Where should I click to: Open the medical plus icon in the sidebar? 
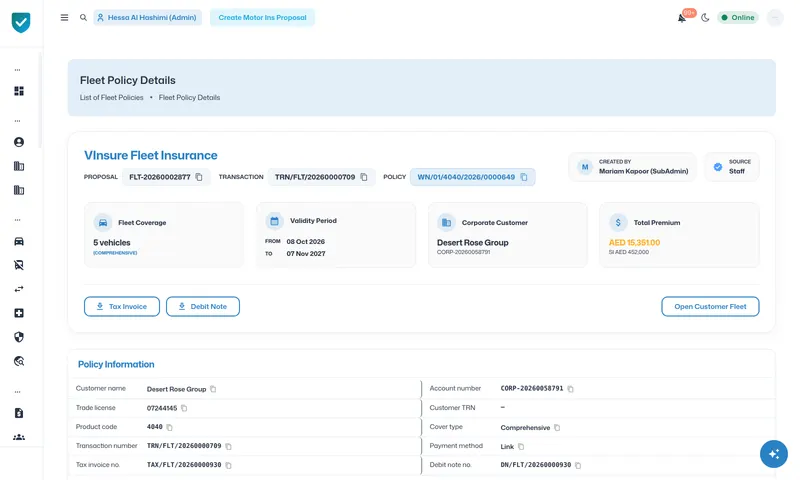[x=19, y=313]
